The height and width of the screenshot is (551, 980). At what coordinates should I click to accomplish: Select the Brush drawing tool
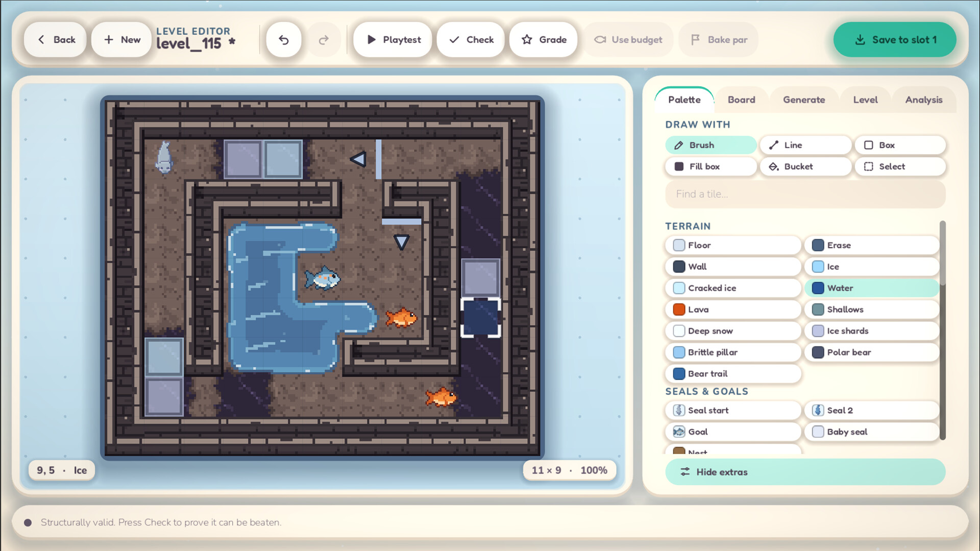coord(710,145)
